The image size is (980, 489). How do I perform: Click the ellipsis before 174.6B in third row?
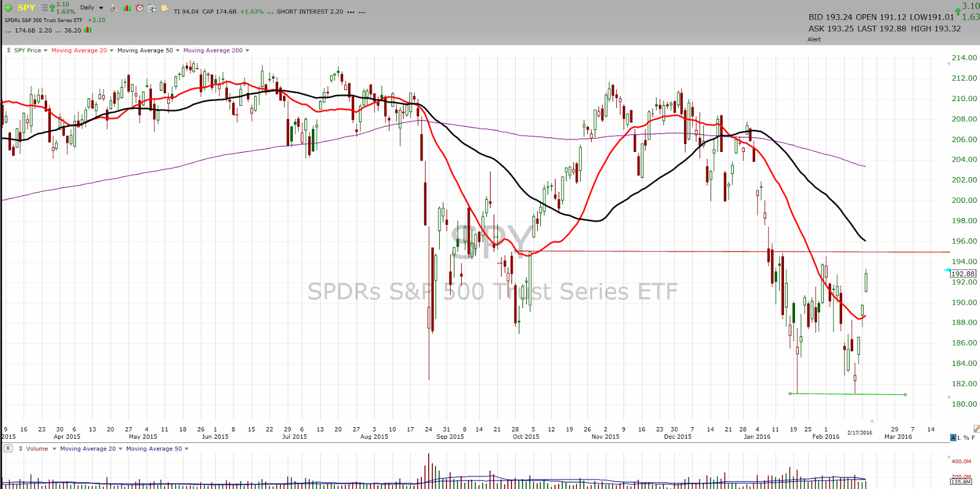coord(9,31)
